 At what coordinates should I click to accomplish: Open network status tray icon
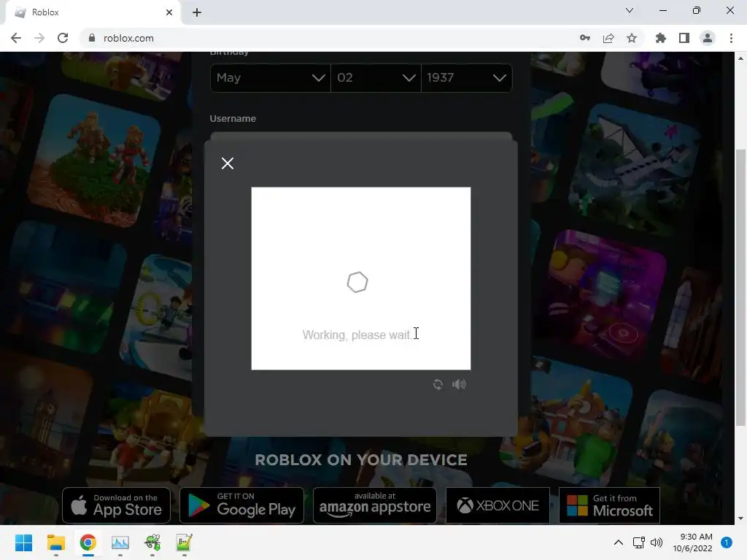638,542
